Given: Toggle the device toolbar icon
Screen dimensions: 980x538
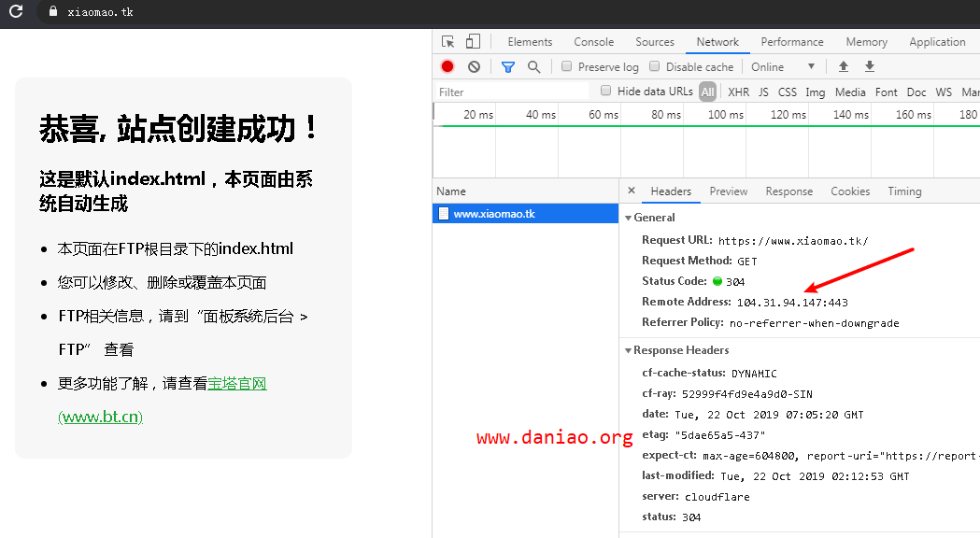Looking at the screenshot, I should tap(471, 41).
